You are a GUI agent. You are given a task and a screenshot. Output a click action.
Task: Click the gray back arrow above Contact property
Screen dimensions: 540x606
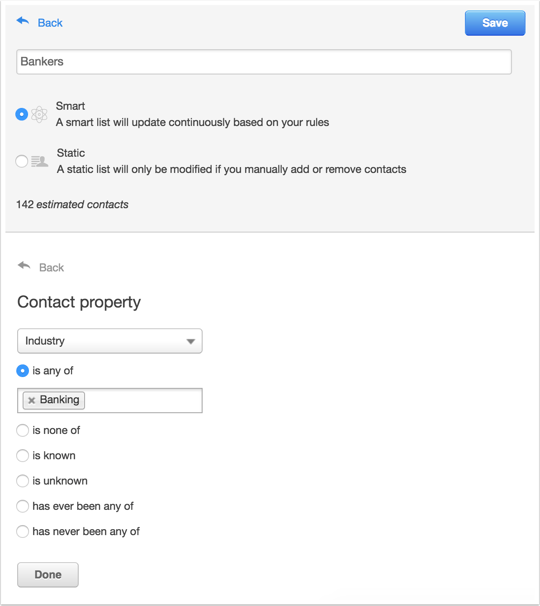click(24, 266)
